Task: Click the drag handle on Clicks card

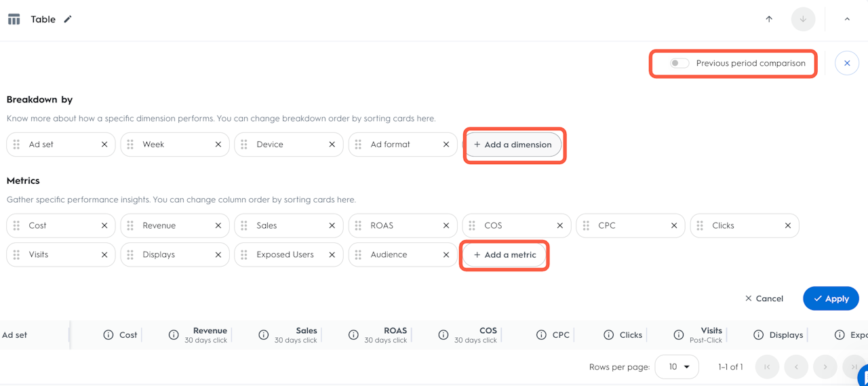Action: tap(700, 226)
